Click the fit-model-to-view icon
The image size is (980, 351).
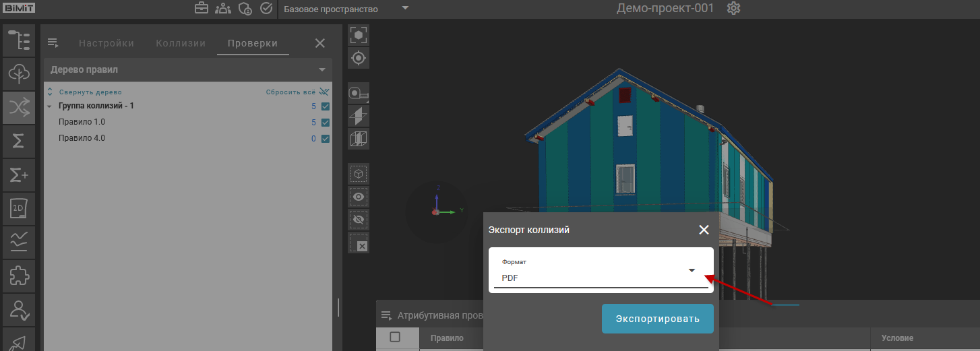point(359,35)
